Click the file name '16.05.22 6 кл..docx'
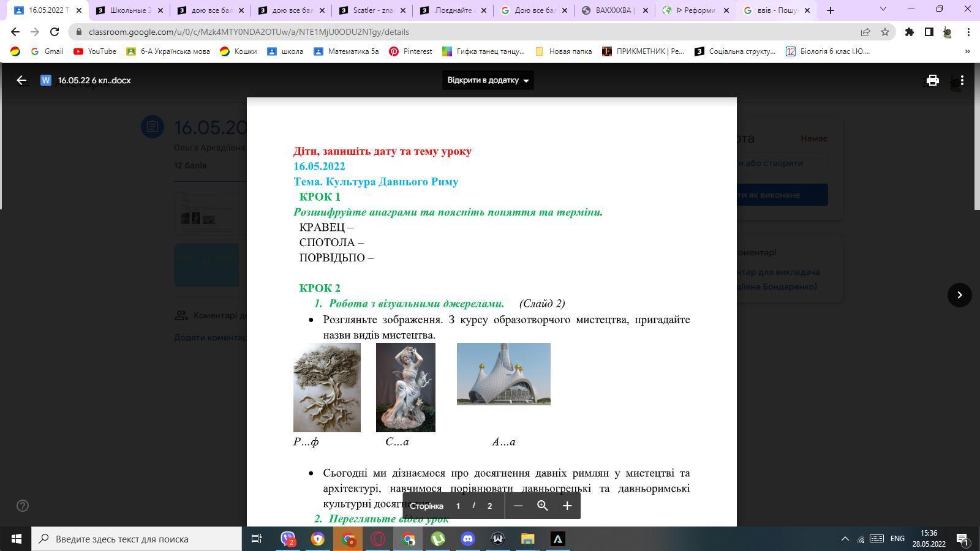980x551 pixels. [94, 80]
